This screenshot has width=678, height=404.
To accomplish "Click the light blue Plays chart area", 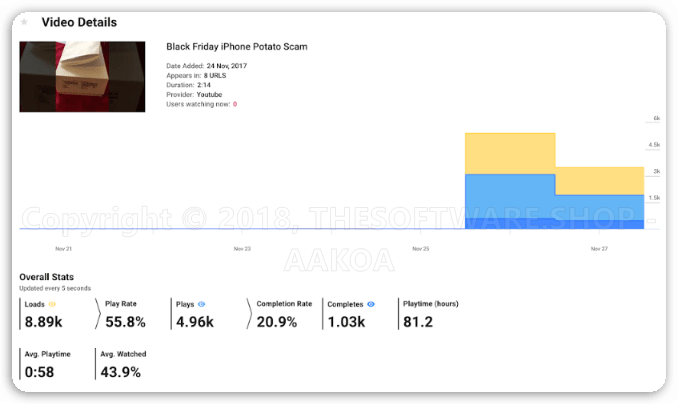I will (x=510, y=196).
